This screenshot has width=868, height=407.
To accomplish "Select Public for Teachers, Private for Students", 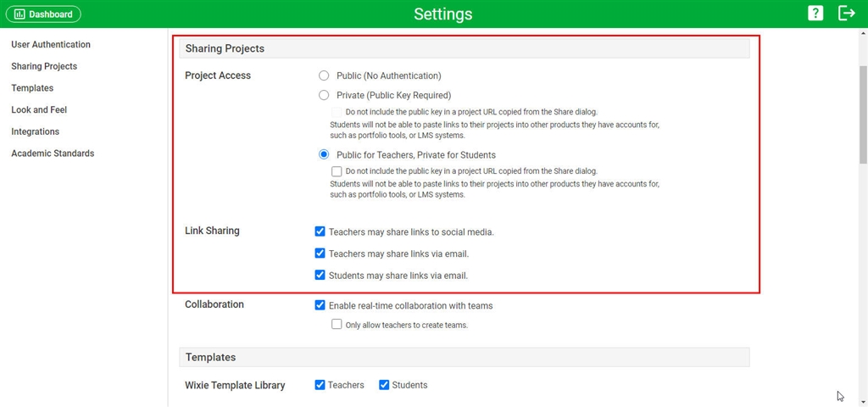I will tap(324, 155).
